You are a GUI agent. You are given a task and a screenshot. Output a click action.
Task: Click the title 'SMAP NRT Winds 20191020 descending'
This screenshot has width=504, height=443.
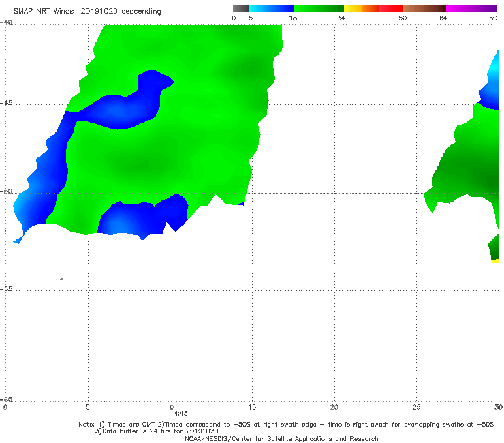click(x=87, y=12)
